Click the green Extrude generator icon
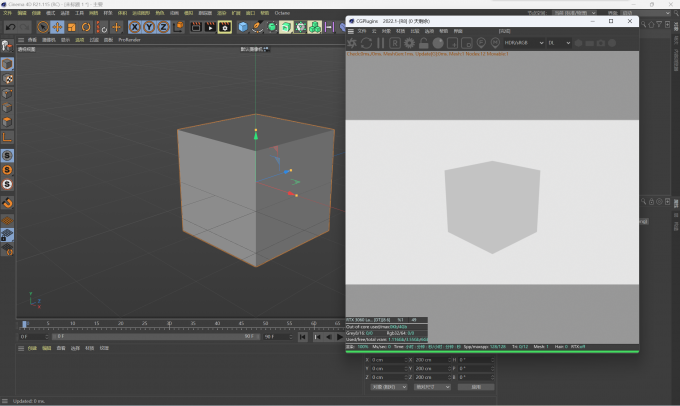Viewport: 680px width, 406px height. click(x=286, y=27)
